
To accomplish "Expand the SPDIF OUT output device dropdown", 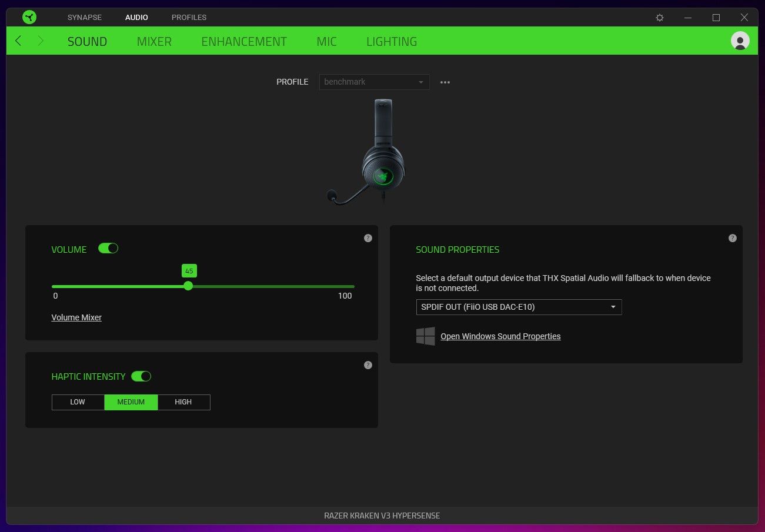I will point(519,307).
